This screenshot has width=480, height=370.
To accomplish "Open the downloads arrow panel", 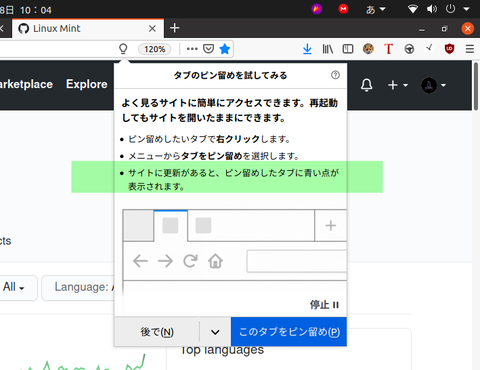I will [307, 49].
